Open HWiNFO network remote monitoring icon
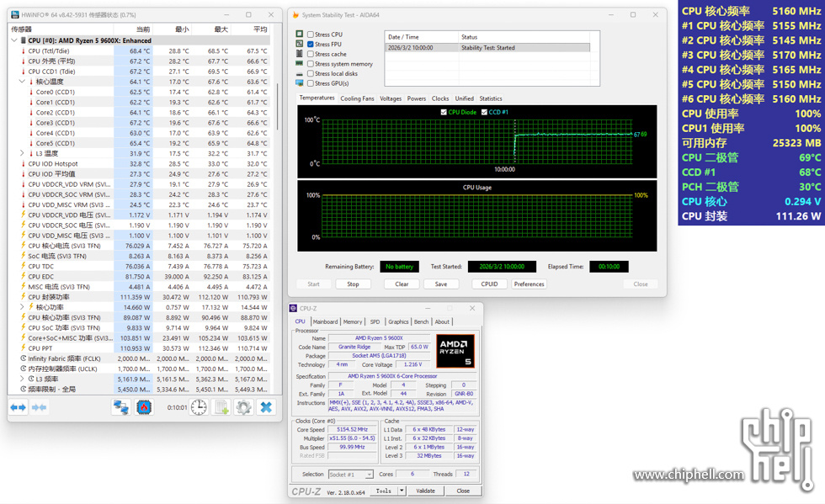 (x=121, y=407)
